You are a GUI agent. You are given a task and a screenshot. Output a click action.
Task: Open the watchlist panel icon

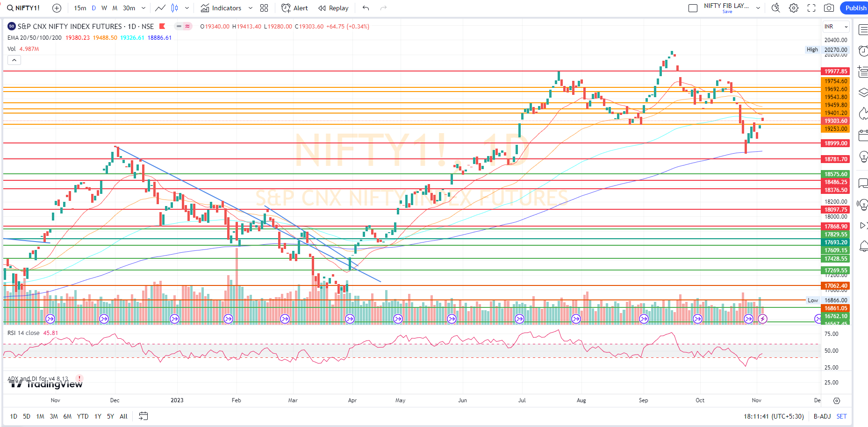coord(863,30)
